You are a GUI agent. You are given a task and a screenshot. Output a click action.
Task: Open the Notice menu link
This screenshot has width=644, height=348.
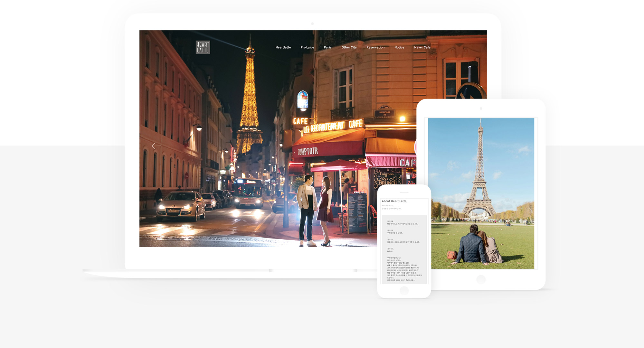click(399, 47)
